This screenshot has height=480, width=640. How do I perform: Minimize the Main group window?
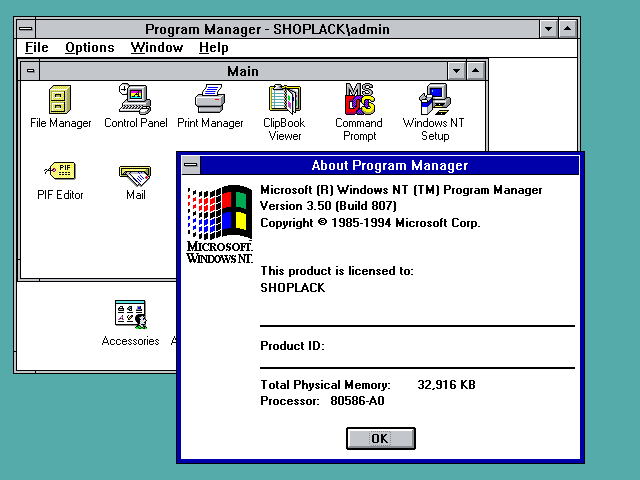point(456,71)
